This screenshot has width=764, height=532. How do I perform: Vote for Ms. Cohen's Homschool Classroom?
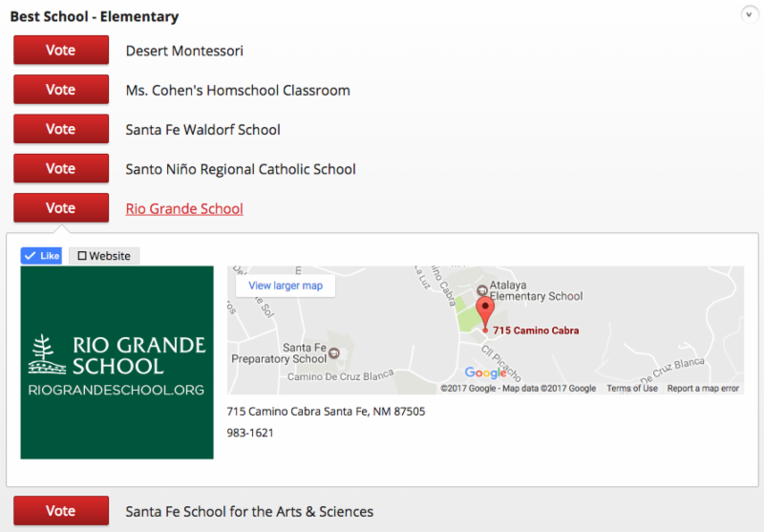[61, 89]
